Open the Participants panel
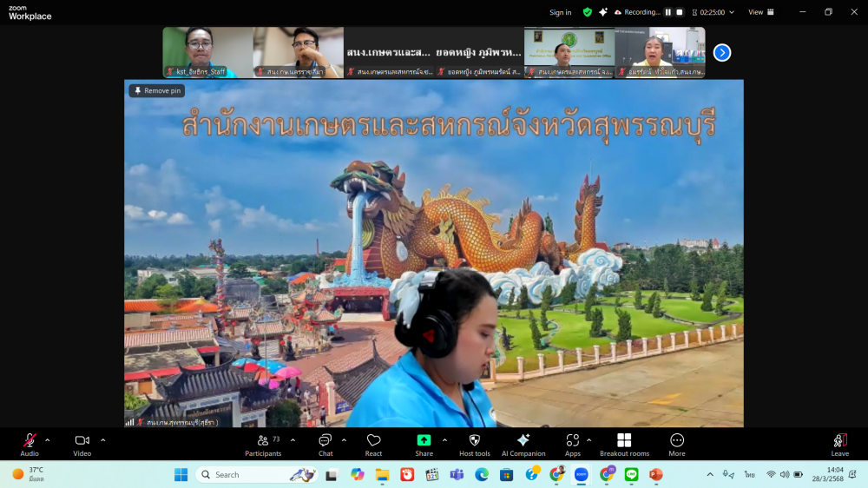 (x=263, y=441)
